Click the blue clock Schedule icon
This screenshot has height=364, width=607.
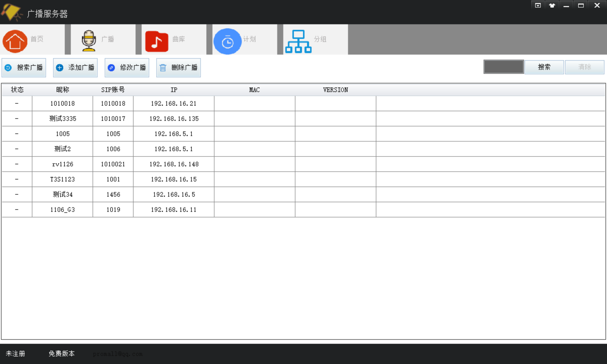[x=228, y=41]
